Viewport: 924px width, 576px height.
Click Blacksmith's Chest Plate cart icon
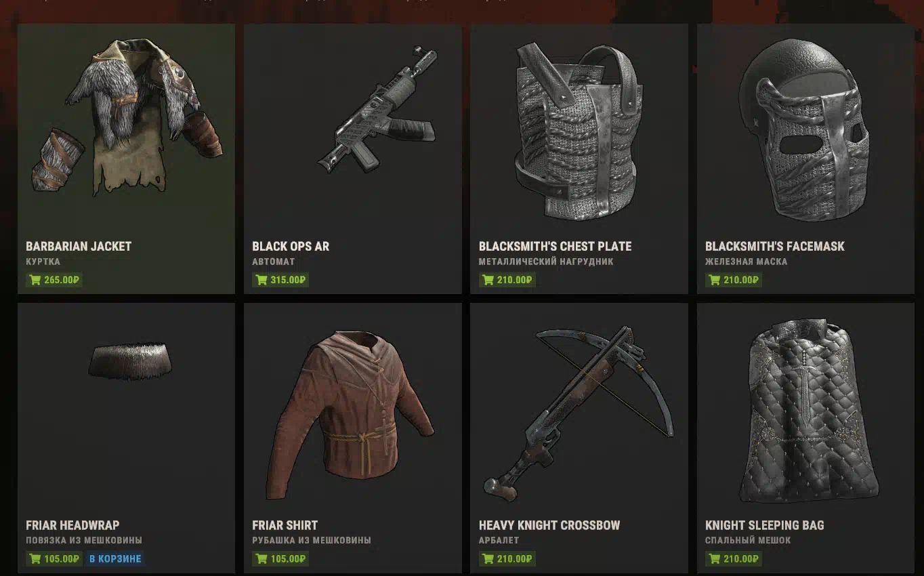[488, 280]
